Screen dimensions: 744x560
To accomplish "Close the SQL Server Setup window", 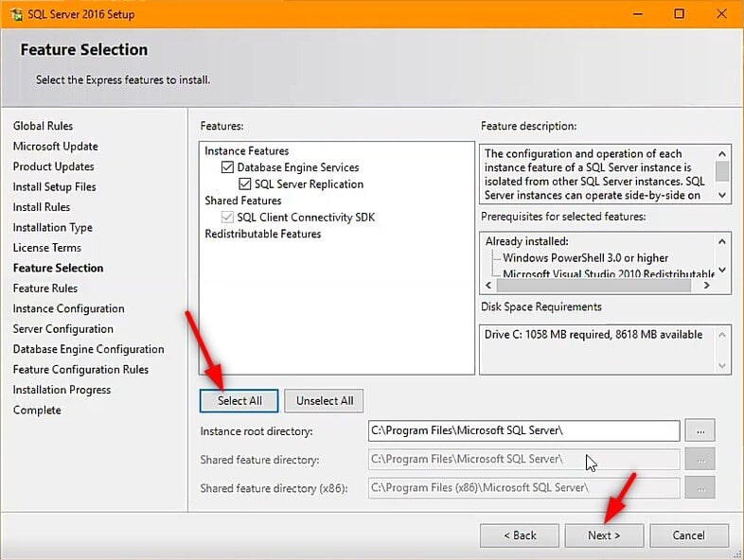I will 721,14.
